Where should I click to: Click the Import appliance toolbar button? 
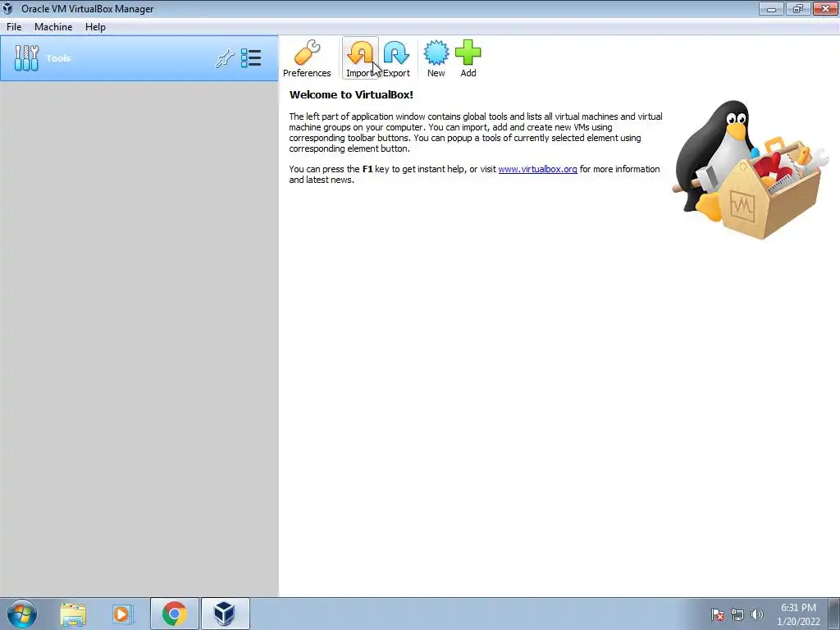tap(360, 58)
